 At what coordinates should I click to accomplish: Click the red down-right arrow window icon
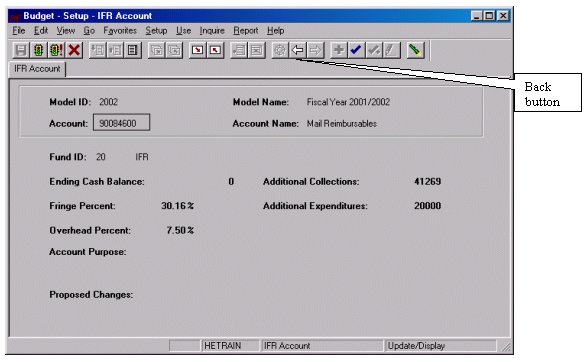[197, 50]
